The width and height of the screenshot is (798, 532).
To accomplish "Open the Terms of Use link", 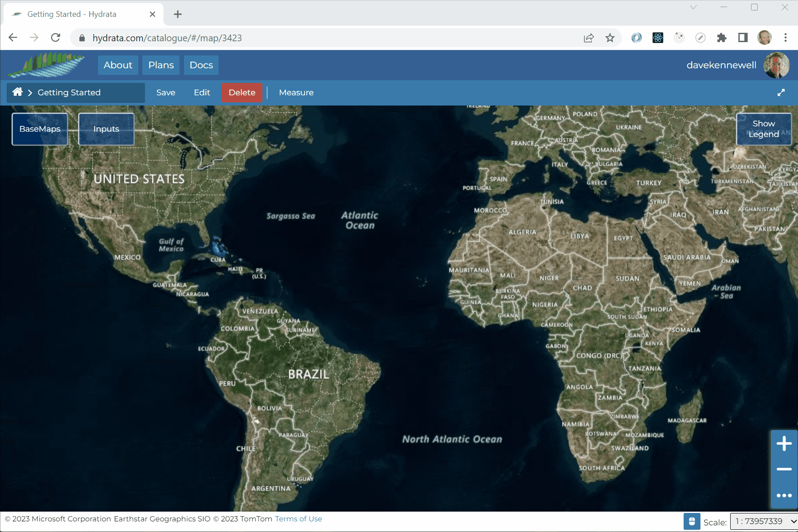I will pyautogui.click(x=298, y=519).
